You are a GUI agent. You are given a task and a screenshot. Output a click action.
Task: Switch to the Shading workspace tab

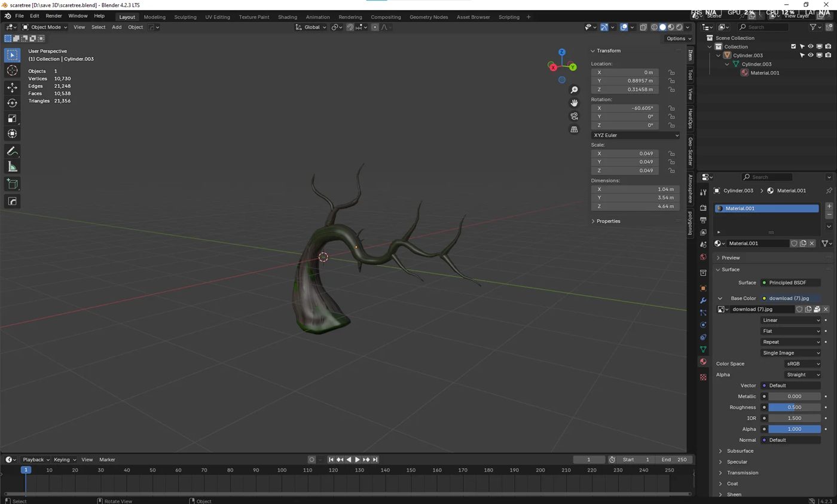click(288, 17)
